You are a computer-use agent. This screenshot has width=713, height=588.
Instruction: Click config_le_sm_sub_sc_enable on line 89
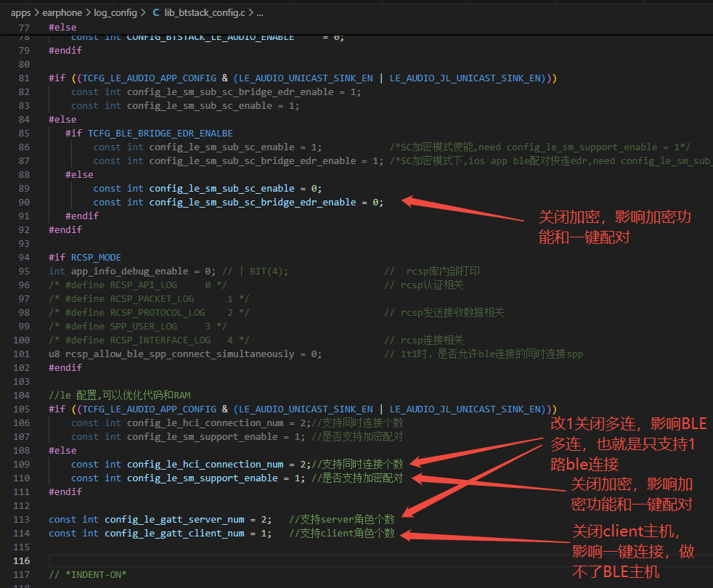coord(222,189)
